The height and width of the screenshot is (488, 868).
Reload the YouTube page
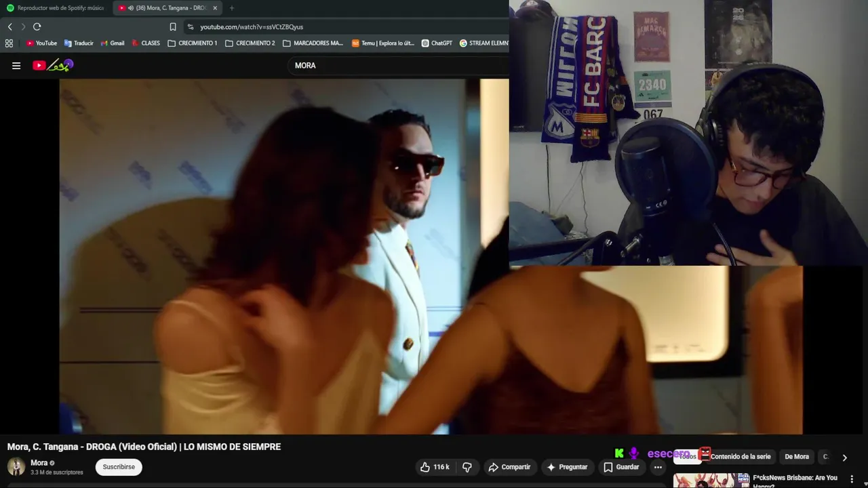pos(37,26)
